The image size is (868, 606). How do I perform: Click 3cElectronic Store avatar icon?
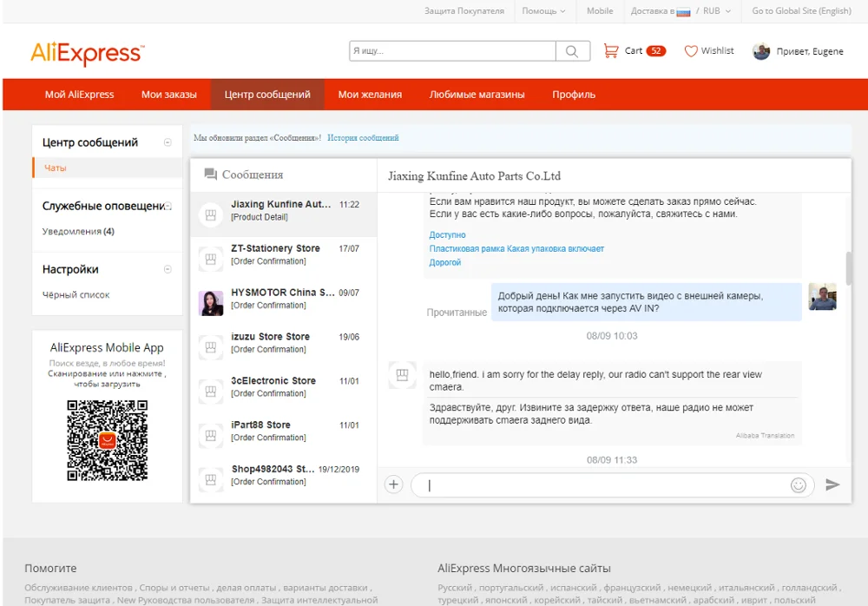coord(211,391)
